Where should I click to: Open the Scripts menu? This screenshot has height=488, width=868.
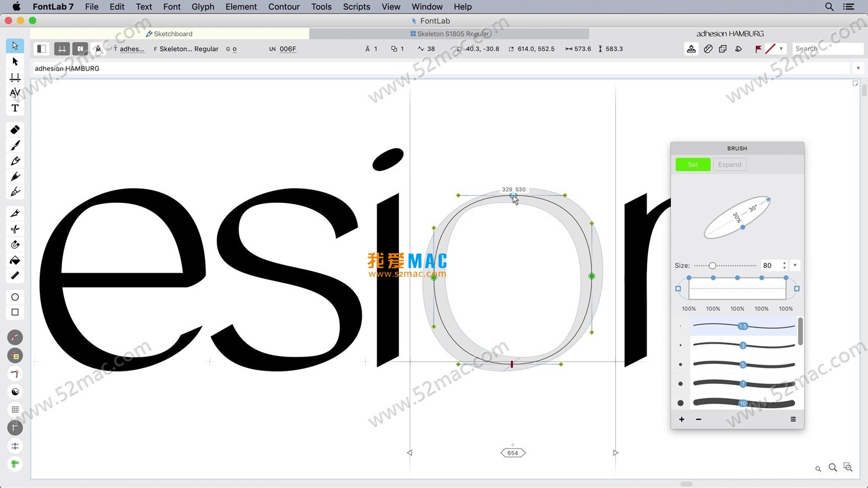[x=356, y=7]
